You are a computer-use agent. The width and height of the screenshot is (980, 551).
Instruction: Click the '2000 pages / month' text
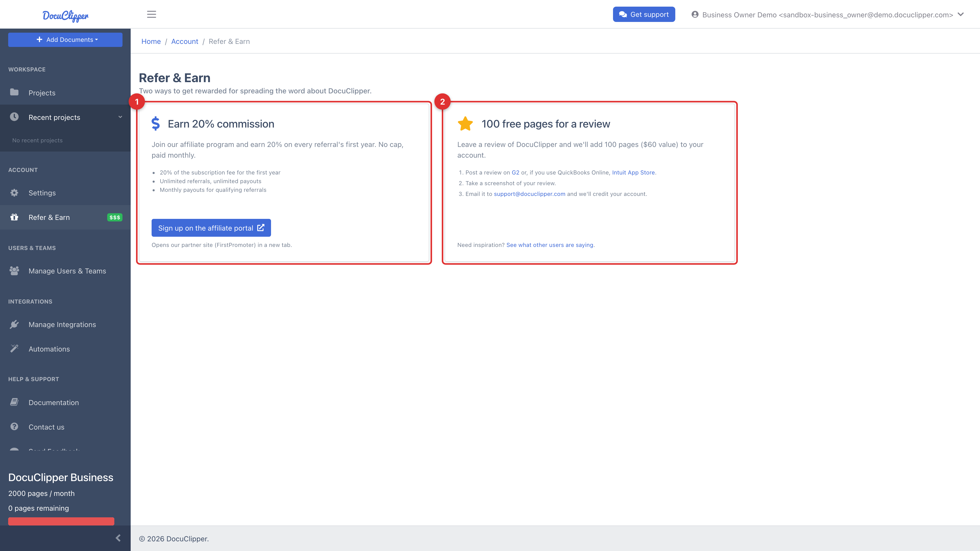(41, 494)
